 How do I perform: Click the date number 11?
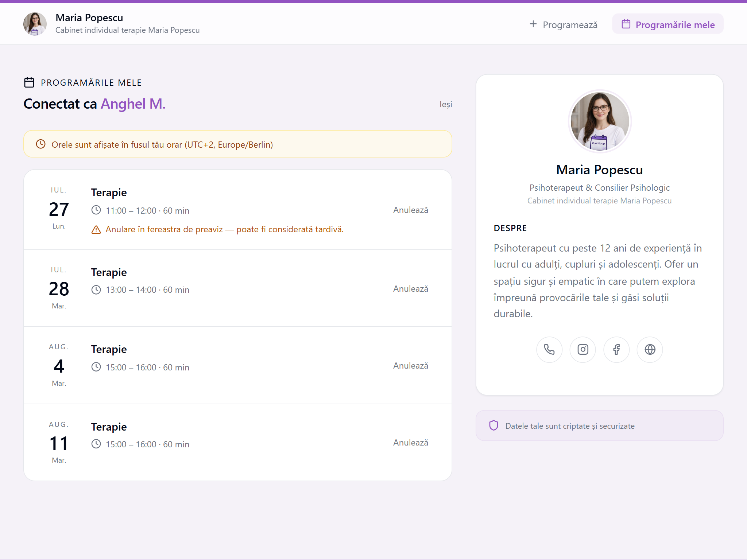59,444
